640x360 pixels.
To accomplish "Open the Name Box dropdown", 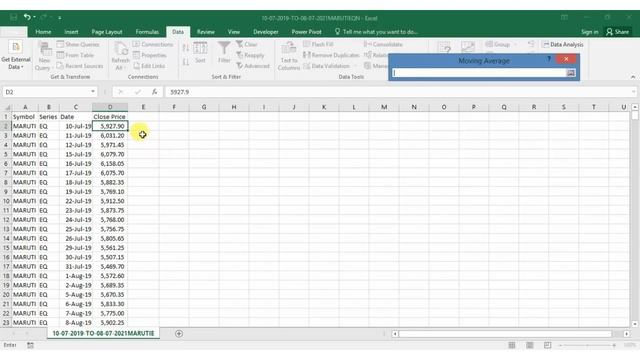I will 93,91.
